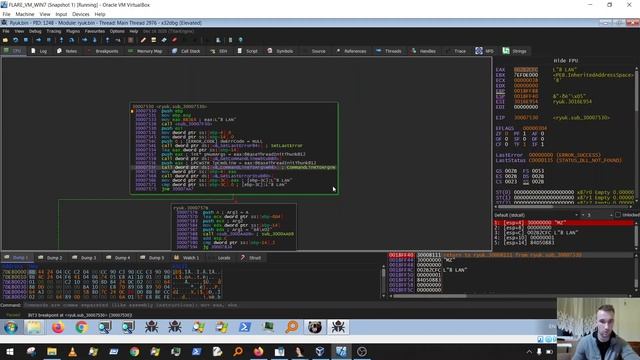This screenshot has height=360, width=640.
Task: Click the red Bookmarks toolbar icon
Action: pos(174,40)
